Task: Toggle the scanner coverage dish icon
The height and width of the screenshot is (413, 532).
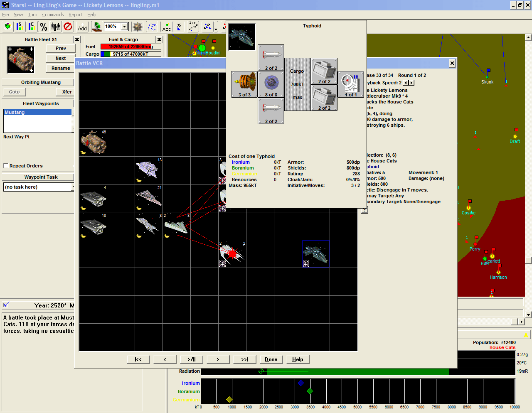Action: [x=97, y=27]
